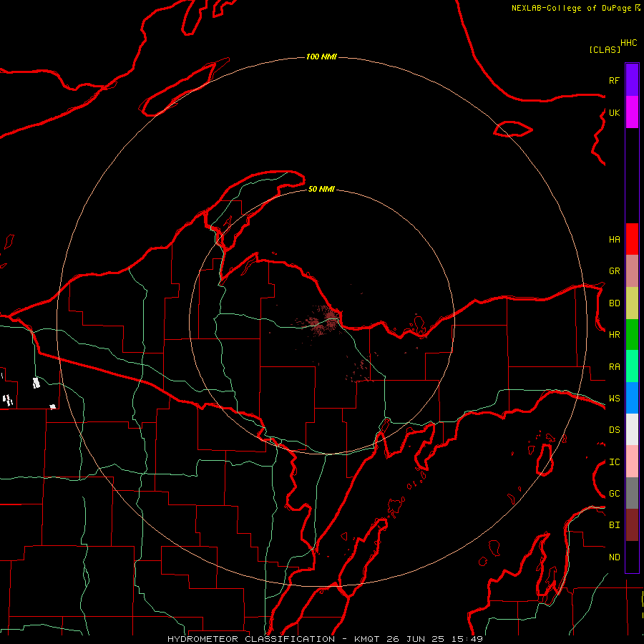This screenshot has width=644, height=644.
Task: Click the UK magenta legend swatch
Action: click(632, 112)
